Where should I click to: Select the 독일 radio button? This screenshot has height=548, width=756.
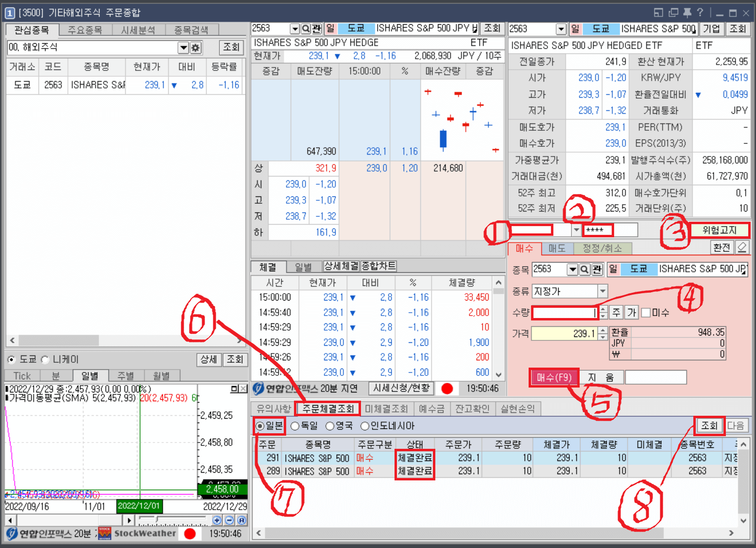294,425
